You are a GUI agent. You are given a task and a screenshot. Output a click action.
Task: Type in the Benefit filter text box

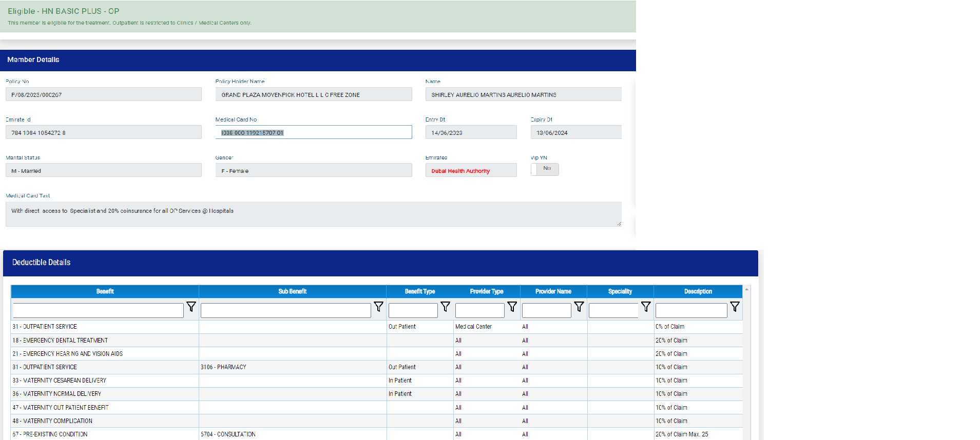point(98,310)
